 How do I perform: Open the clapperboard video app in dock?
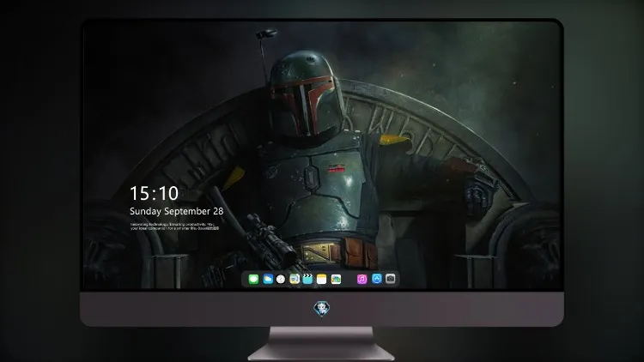click(x=307, y=279)
